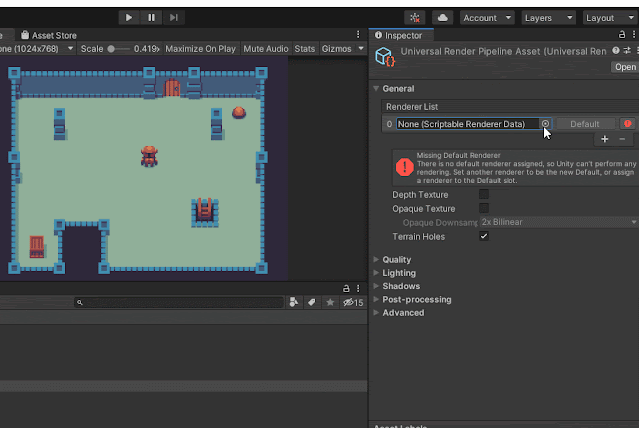Toggle Mute Audio
Screen dimensions: 639x428
(x=266, y=49)
